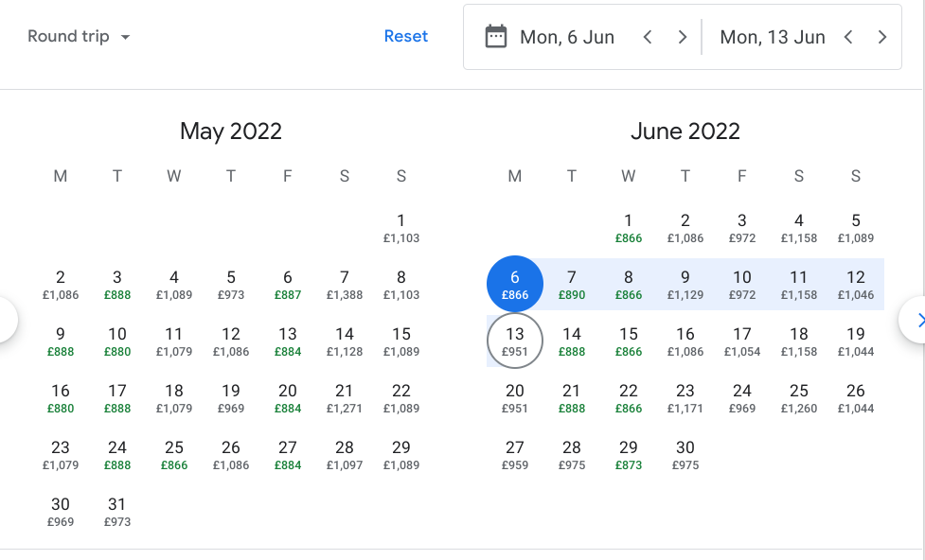Go to previous departure date arrow

click(648, 37)
